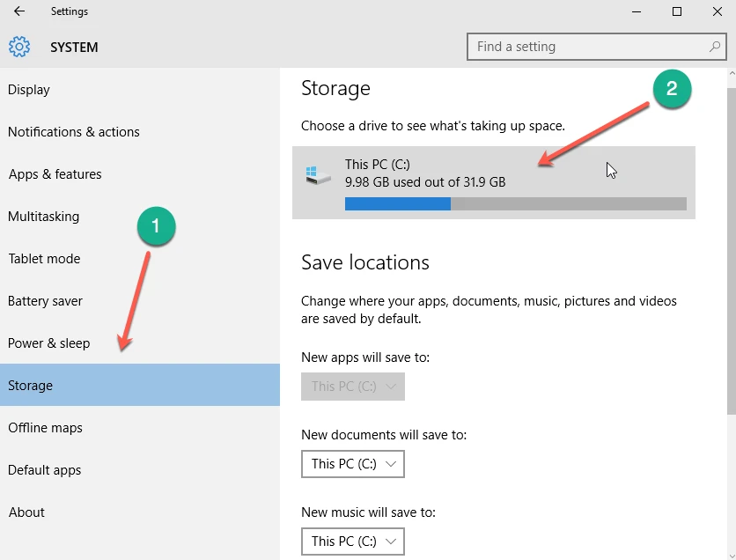Open Display settings
Viewport: 736px width, 560px height.
pos(29,90)
